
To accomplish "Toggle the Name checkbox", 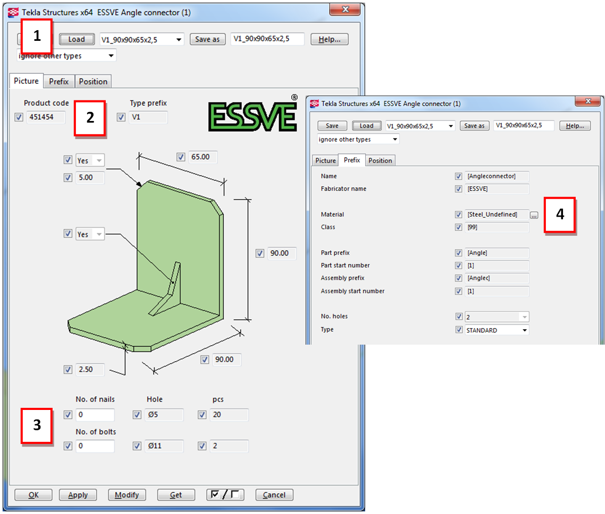I will click(x=458, y=176).
